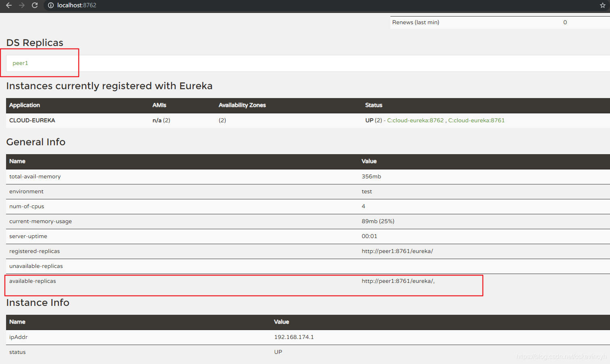Bookmark this page with the star icon

pos(602,5)
